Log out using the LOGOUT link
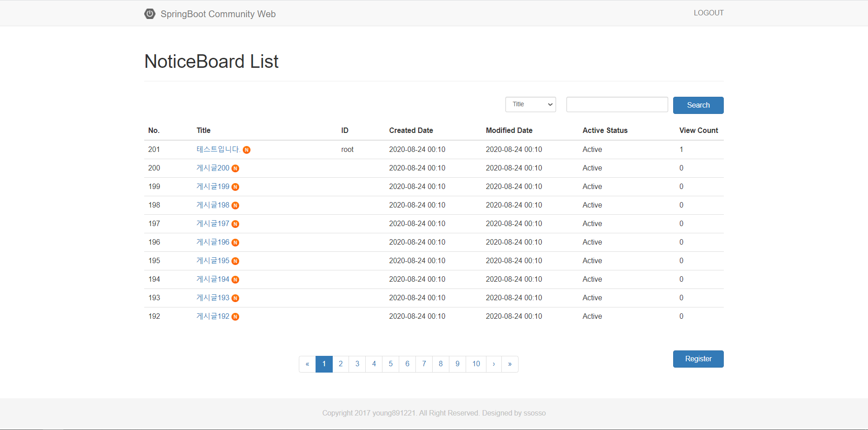The width and height of the screenshot is (868, 430). tap(708, 13)
